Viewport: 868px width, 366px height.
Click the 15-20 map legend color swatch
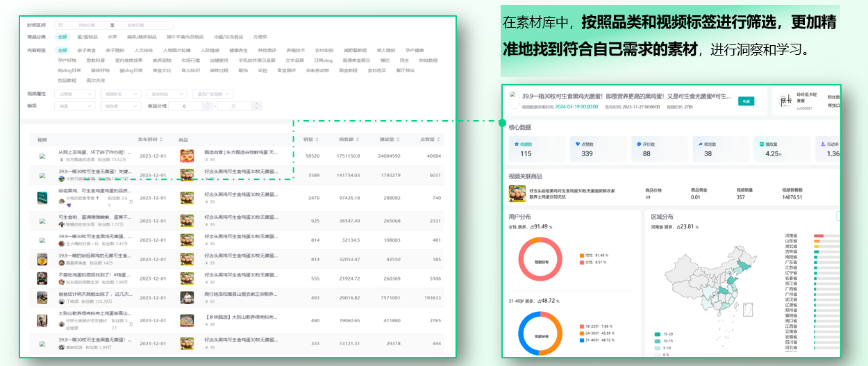pos(658,334)
